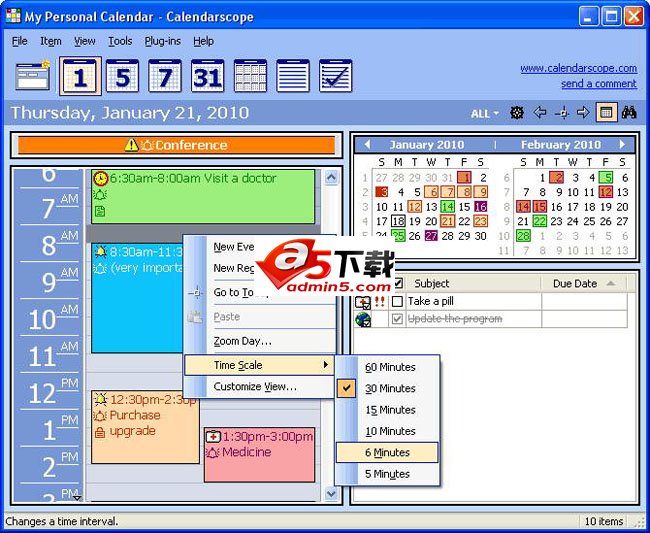
Task: Go to next month in mini calendar
Action: [x=622, y=145]
